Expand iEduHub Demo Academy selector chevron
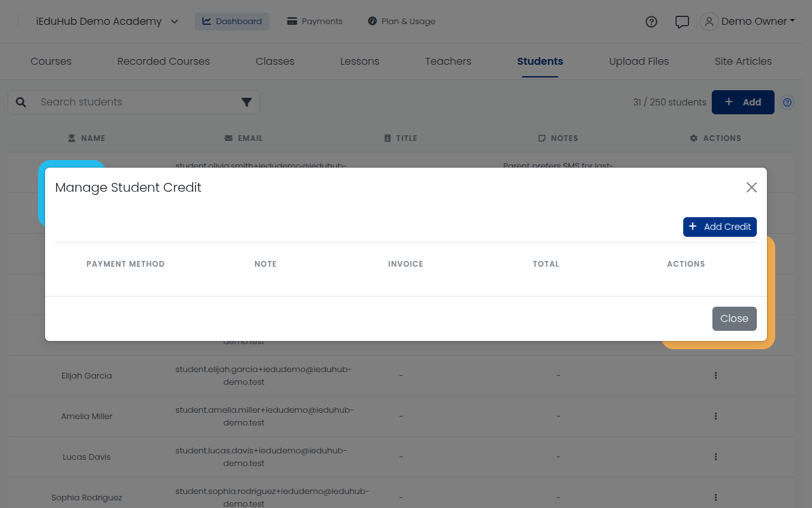This screenshot has height=508, width=812. (174, 22)
